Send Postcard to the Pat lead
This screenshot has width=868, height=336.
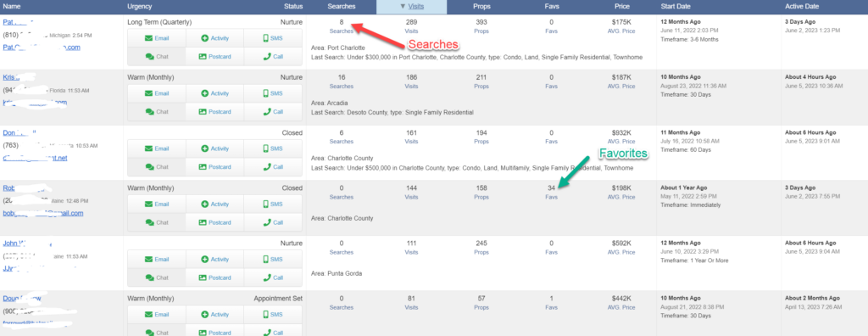tap(214, 57)
